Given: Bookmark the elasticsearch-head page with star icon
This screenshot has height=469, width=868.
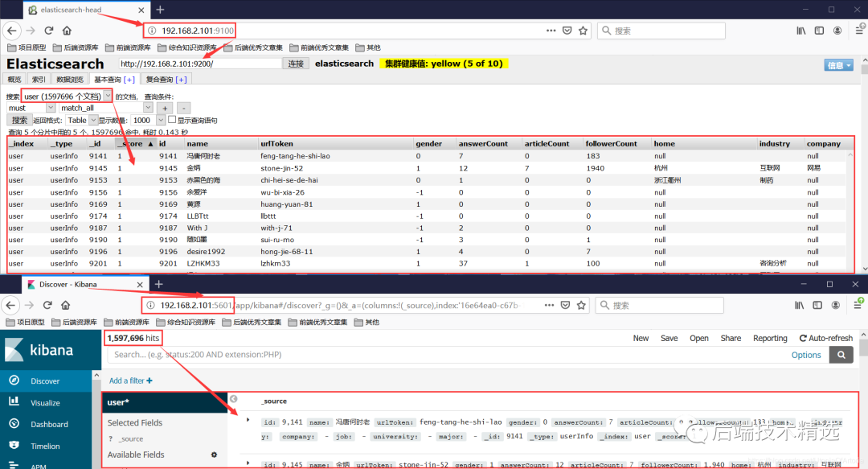Looking at the screenshot, I should click(583, 31).
